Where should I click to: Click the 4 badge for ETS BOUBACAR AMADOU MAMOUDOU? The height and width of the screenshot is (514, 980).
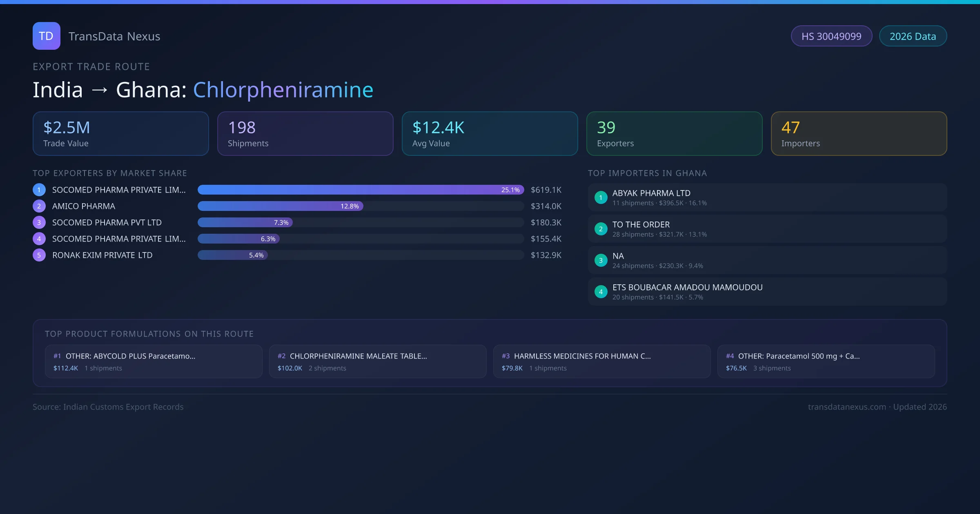[601, 292]
